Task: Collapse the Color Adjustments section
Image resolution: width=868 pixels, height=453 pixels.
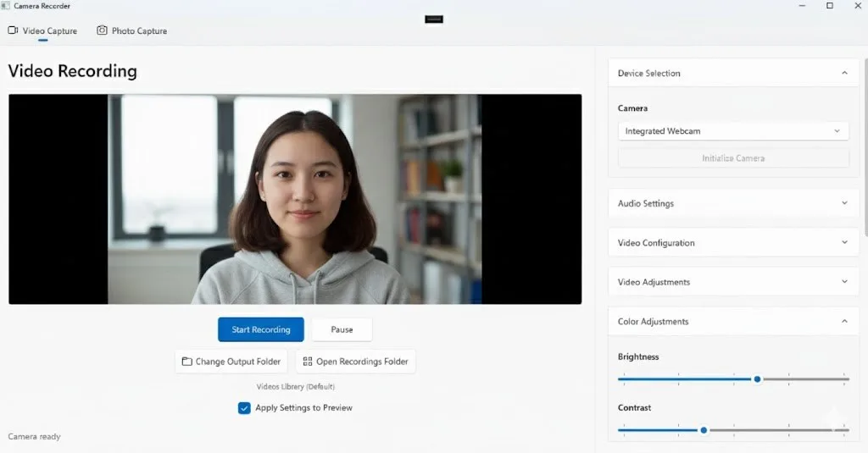Action: pos(733,322)
